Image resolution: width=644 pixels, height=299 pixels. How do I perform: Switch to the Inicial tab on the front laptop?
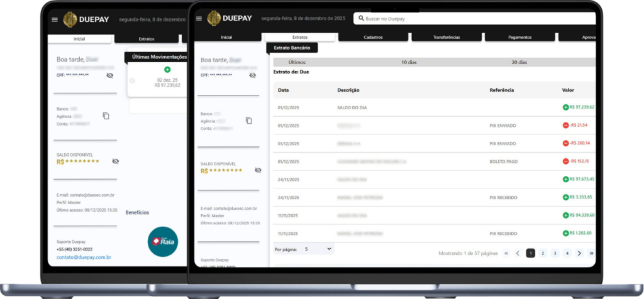tap(226, 37)
